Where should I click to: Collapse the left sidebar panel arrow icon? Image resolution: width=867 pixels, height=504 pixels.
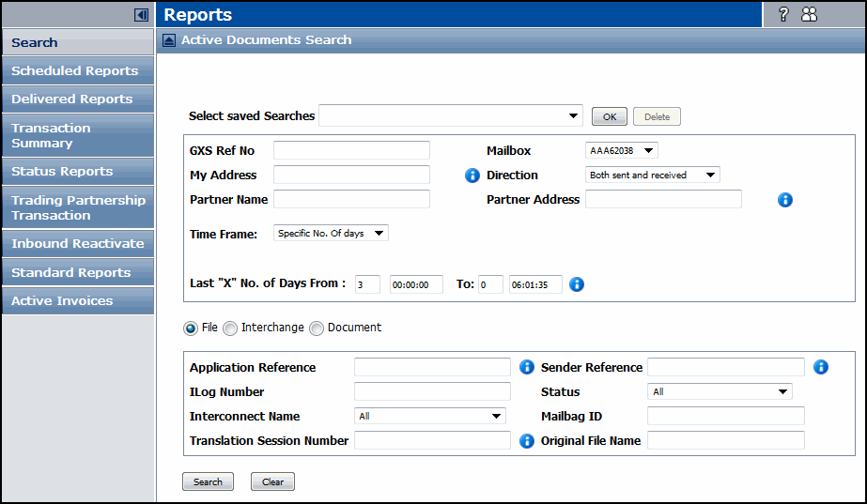click(x=141, y=15)
